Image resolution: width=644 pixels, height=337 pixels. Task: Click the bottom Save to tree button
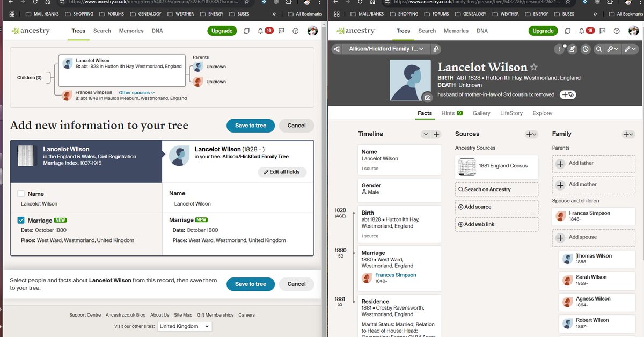[251, 284]
